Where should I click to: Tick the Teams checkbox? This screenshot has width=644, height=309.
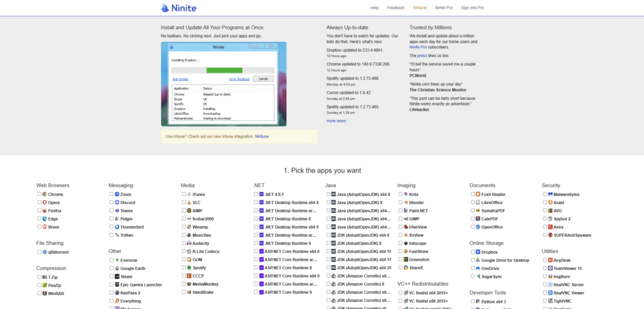pyautogui.click(x=112, y=210)
